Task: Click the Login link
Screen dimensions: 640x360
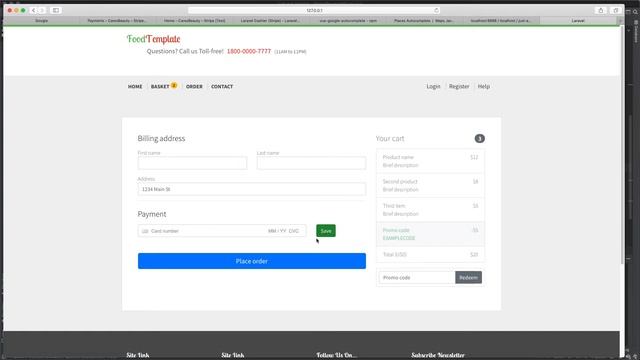Action: tap(433, 87)
